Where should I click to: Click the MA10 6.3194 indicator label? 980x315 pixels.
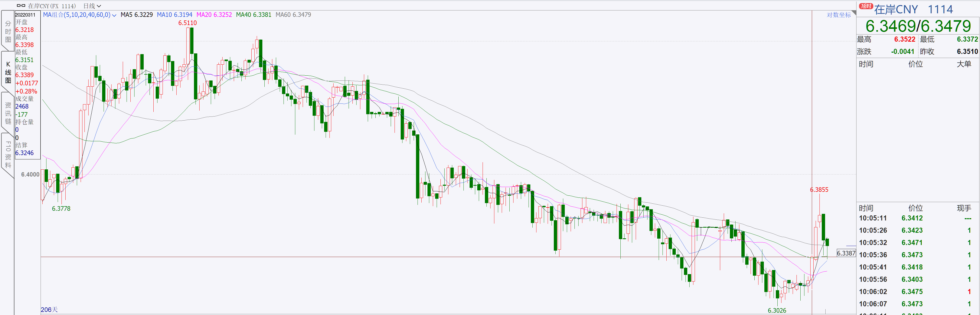click(x=175, y=15)
